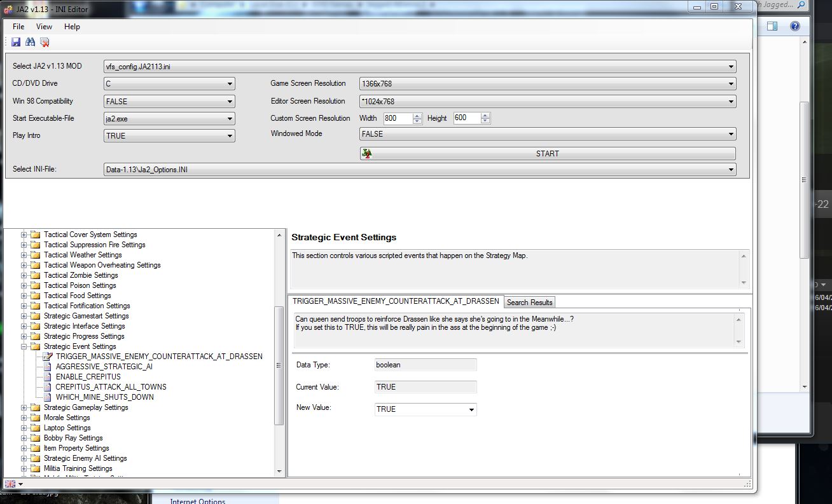Select the TRIGGER_MASSIVE_ENEMY_COUNTERATTACK_AT_DRASSEN tab
The height and width of the screenshot is (504, 832).
[x=396, y=301]
